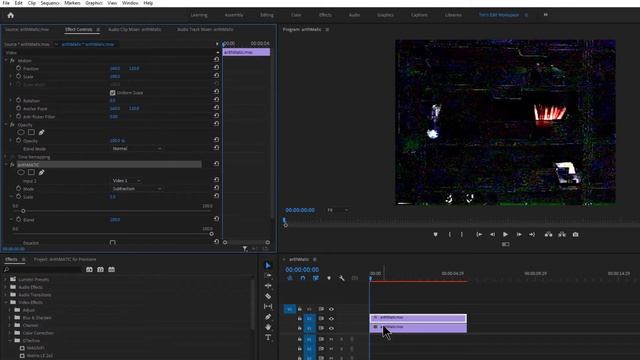Open the Project panel tab
Viewport: 640px width, 360px height.
(x=65, y=259)
